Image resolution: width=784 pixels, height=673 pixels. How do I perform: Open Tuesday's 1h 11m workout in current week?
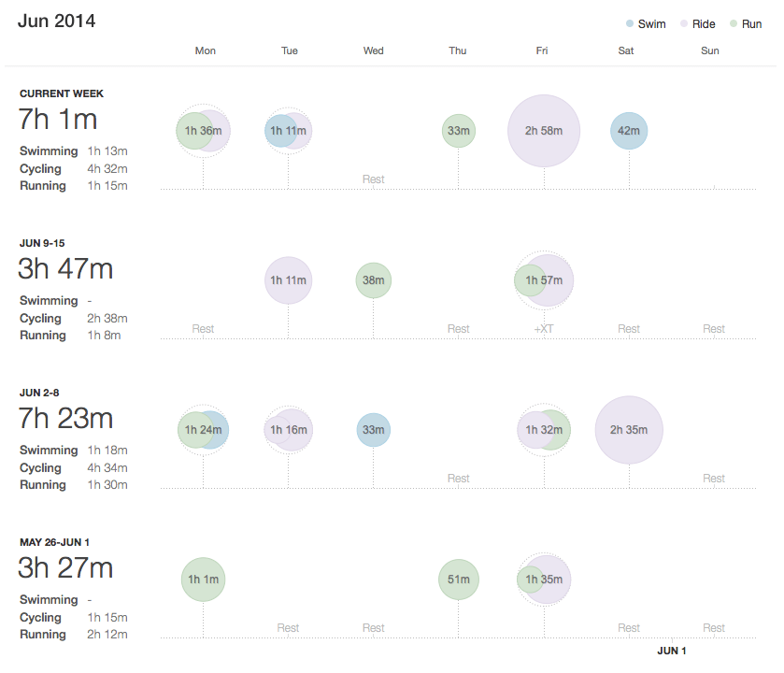point(288,131)
